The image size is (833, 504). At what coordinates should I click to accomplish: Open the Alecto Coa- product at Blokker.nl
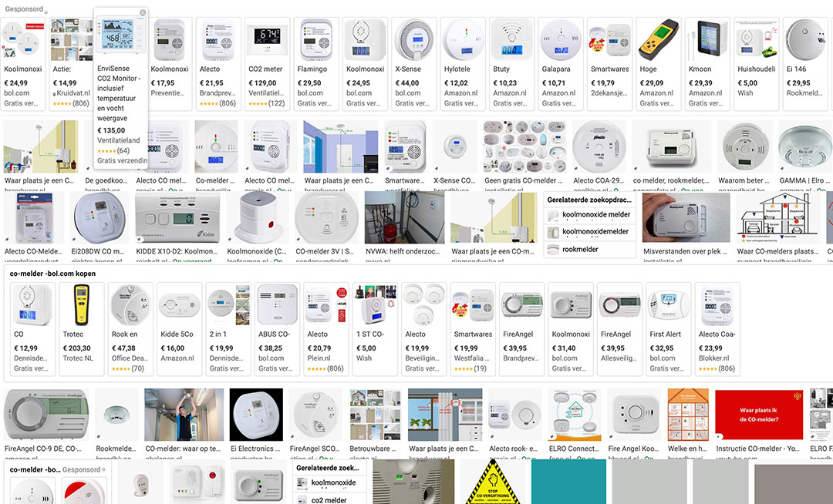tap(717, 329)
